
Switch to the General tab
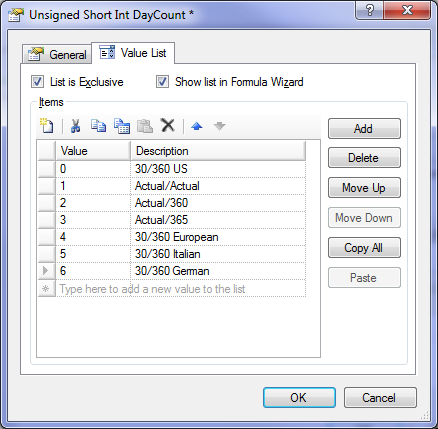[57, 54]
